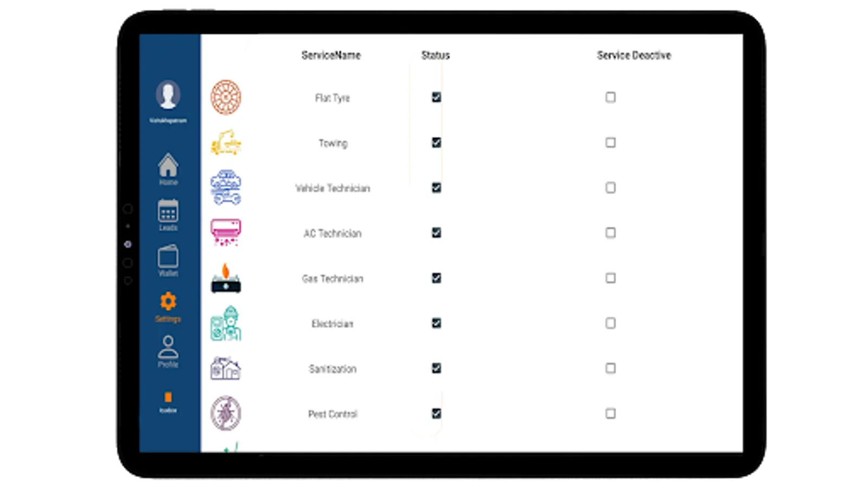Select the orange Settings gear icon
The height and width of the screenshot is (488, 868).
pyautogui.click(x=168, y=301)
